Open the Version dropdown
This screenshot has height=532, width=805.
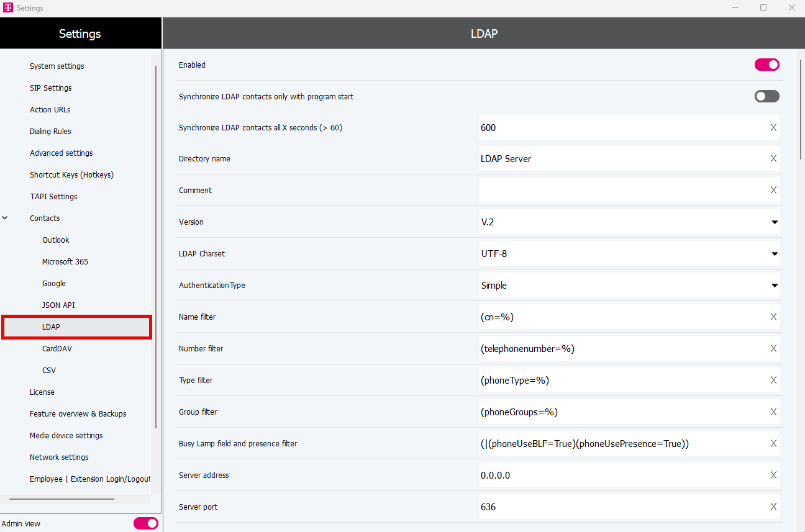coord(629,222)
